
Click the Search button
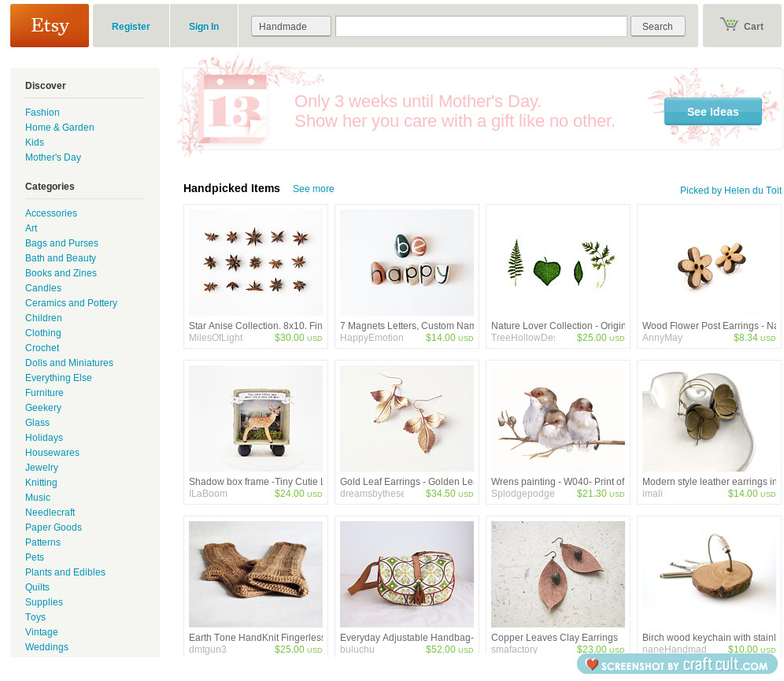(x=657, y=26)
